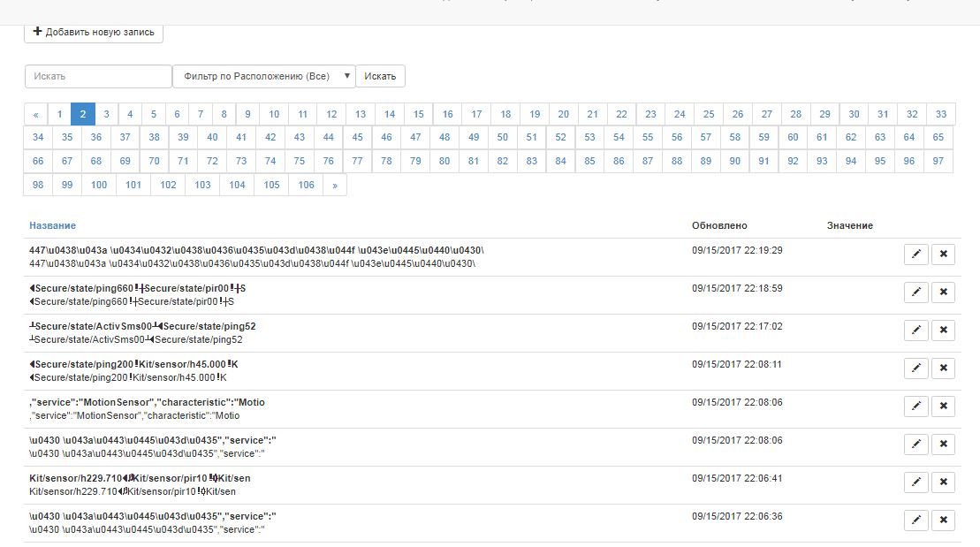Open the Фильтр по Расположению dropdown
This screenshot has height=547, width=980.
[264, 77]
